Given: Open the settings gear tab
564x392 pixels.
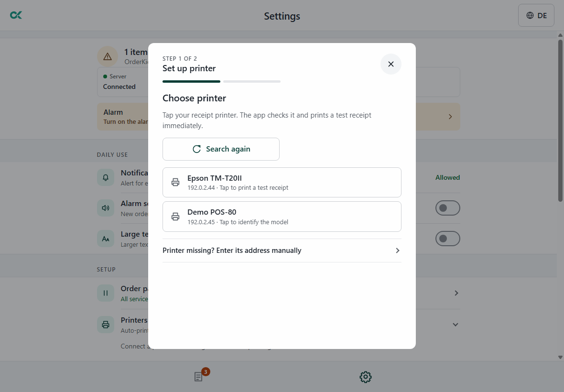Looking at the screenshot, I should (x=366, y=377).
